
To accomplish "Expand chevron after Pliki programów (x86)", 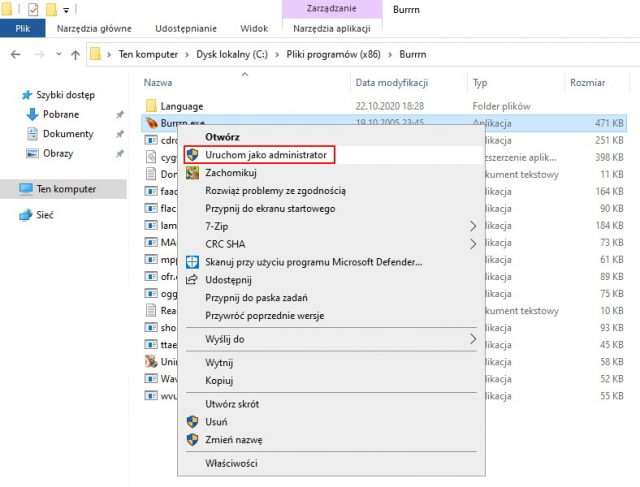I will tap(390, 55).
